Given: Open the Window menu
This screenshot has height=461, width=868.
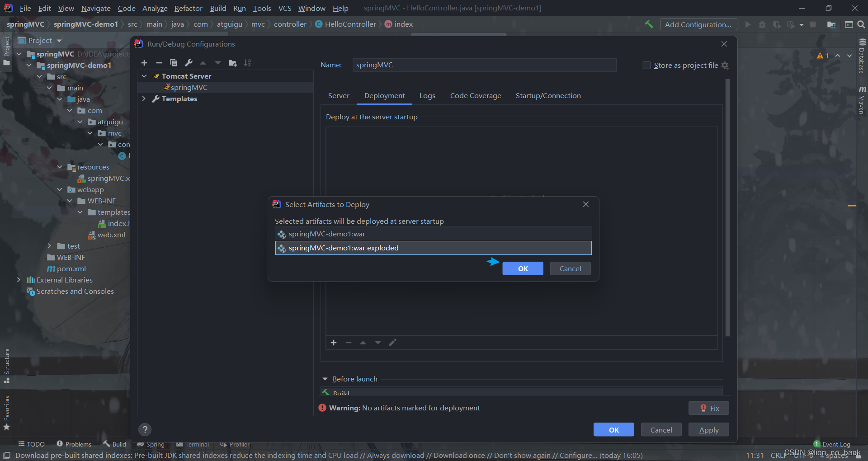Looking at the screenshot, I should click(x=311, y=8).
